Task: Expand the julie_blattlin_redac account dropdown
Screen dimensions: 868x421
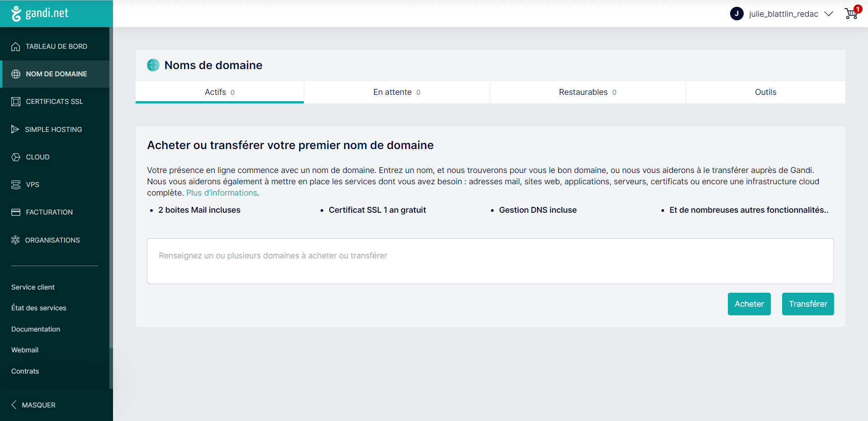Action: (828, 14)
